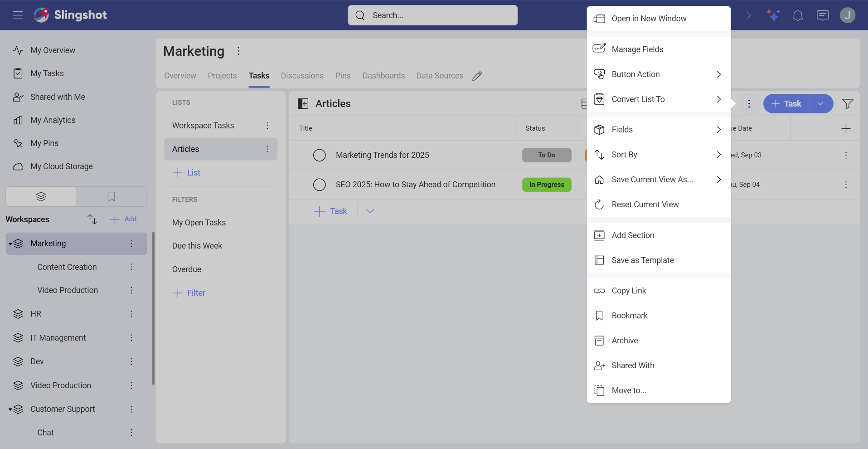Open the Task button dropdown arrow
The height and width of the screenshot is (449, 868).
820,103
